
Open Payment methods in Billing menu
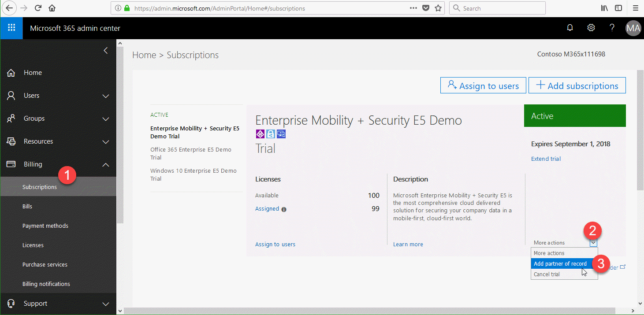58,226
